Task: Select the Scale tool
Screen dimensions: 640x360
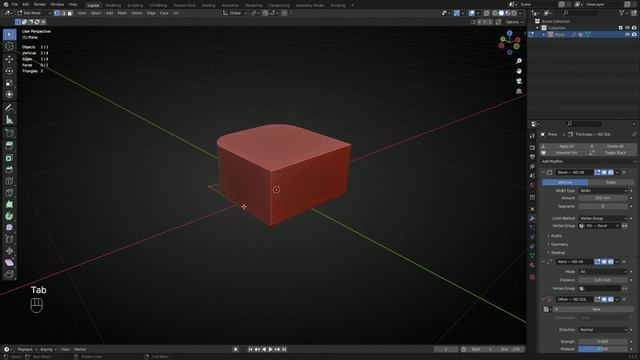Action: [x=9, y=83]
